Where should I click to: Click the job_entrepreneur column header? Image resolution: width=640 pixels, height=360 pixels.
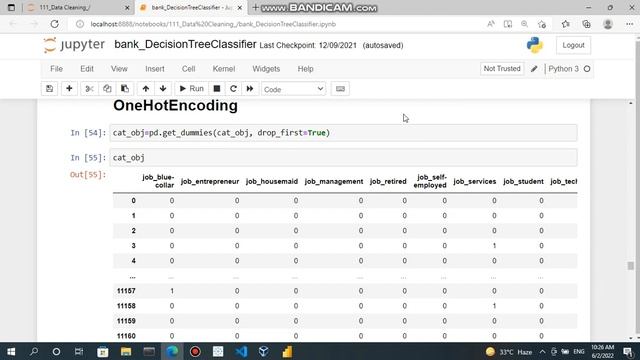pos(210,181)
